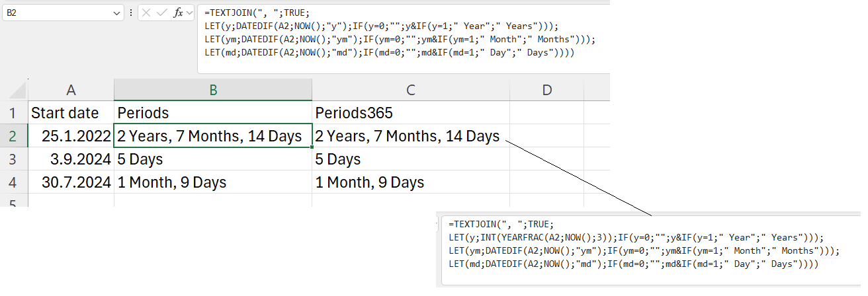This screenshot has height=296, width=868.
Task: Select column C header
Action: coord(411,91)
